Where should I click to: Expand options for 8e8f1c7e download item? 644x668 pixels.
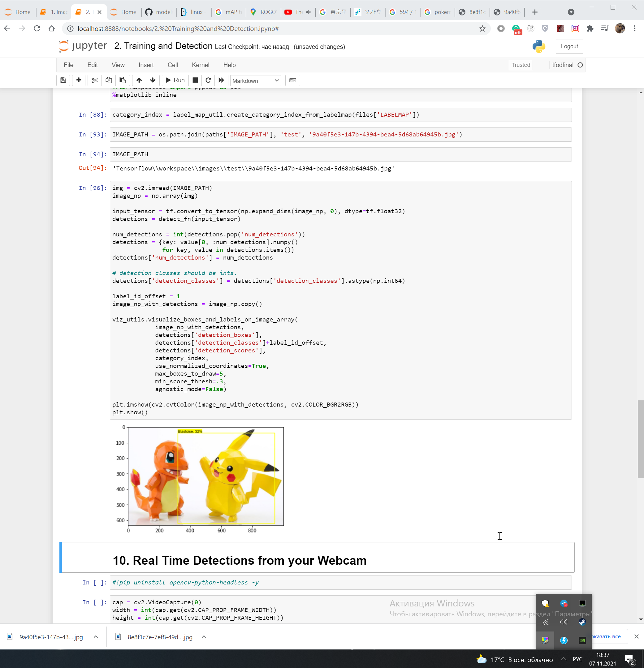204,637
